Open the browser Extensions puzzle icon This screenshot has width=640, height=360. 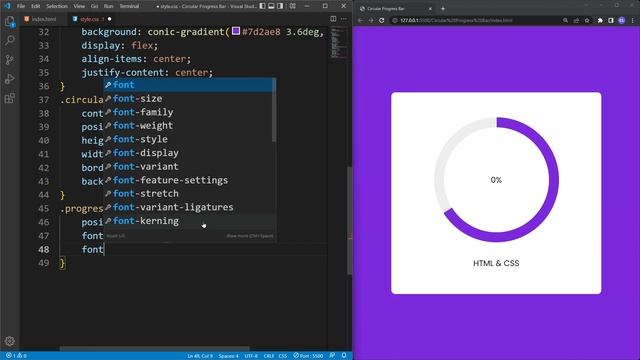600,20
